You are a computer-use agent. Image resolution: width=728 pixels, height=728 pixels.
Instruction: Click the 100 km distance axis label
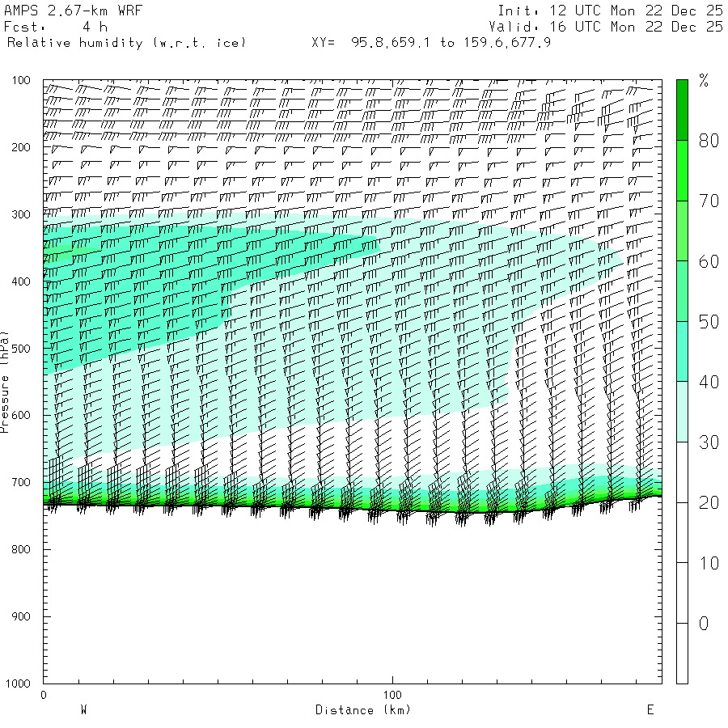tap(392, 695)
